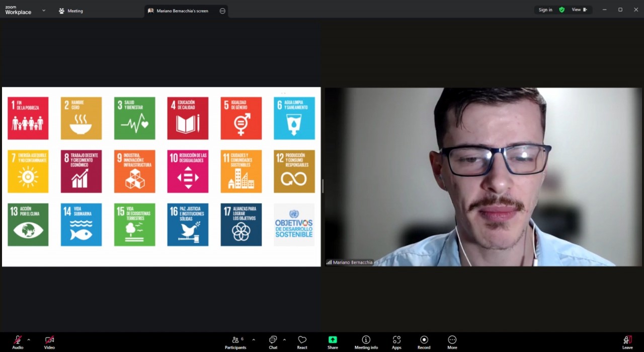Start camera with the Video button

[49, 340]
